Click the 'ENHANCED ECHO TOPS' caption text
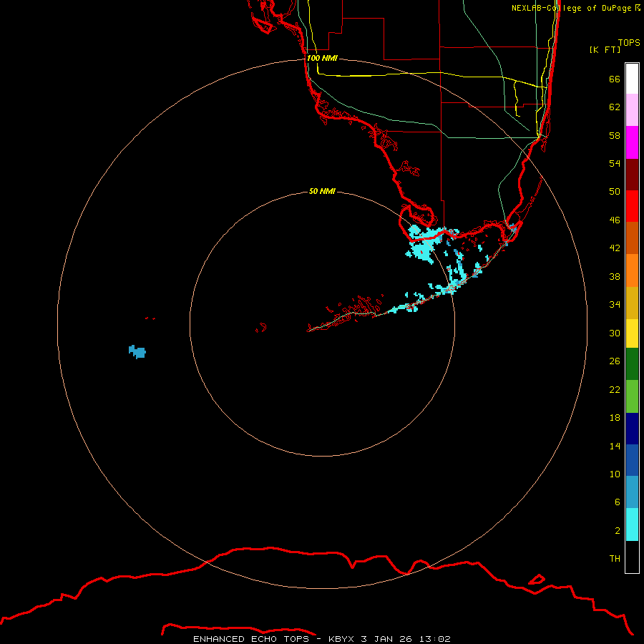This screenshot has height=644, width=644. [251, 639]
